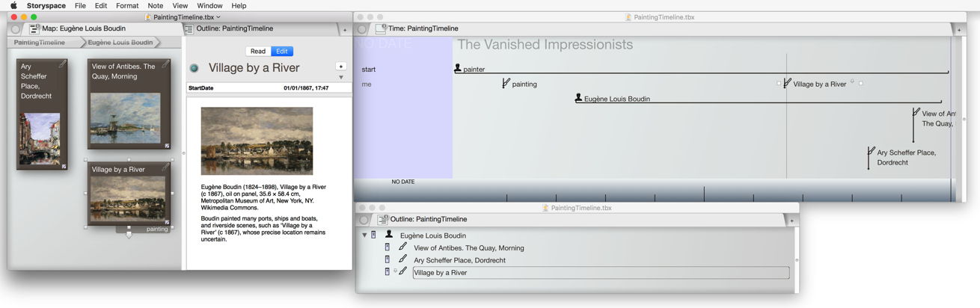Click the painter person icon on timeline
The height and width of the screenshot is (308, 980).
point(458,69)
